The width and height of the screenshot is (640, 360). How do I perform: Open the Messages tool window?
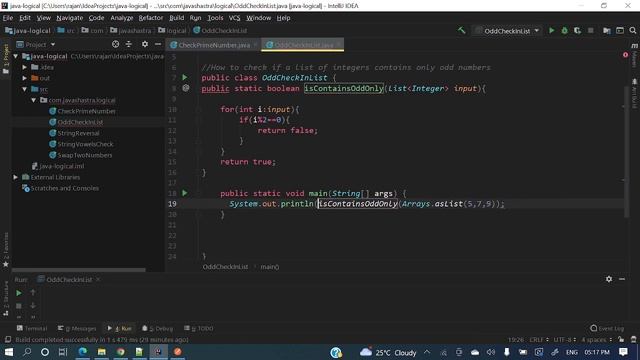click(x=77, y=329)
